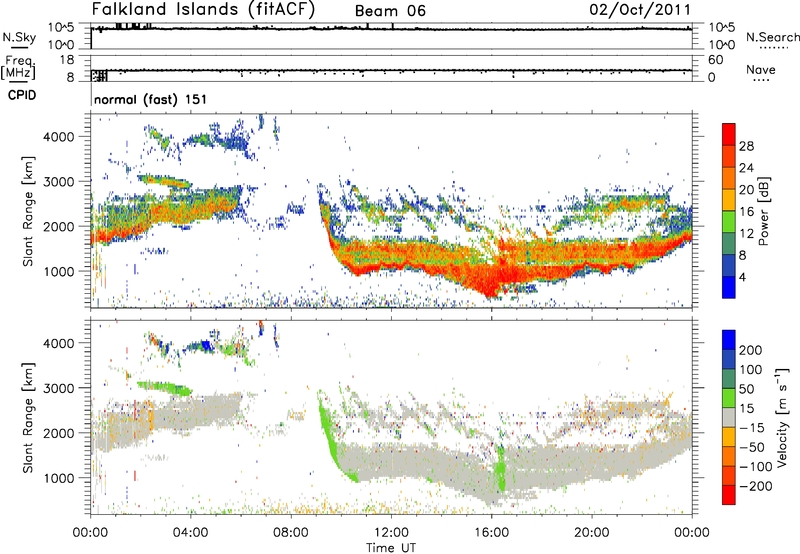Click the "18" frequency axis tick
The width and height of the screenshot is (800, 554).
tap(67, 60)
